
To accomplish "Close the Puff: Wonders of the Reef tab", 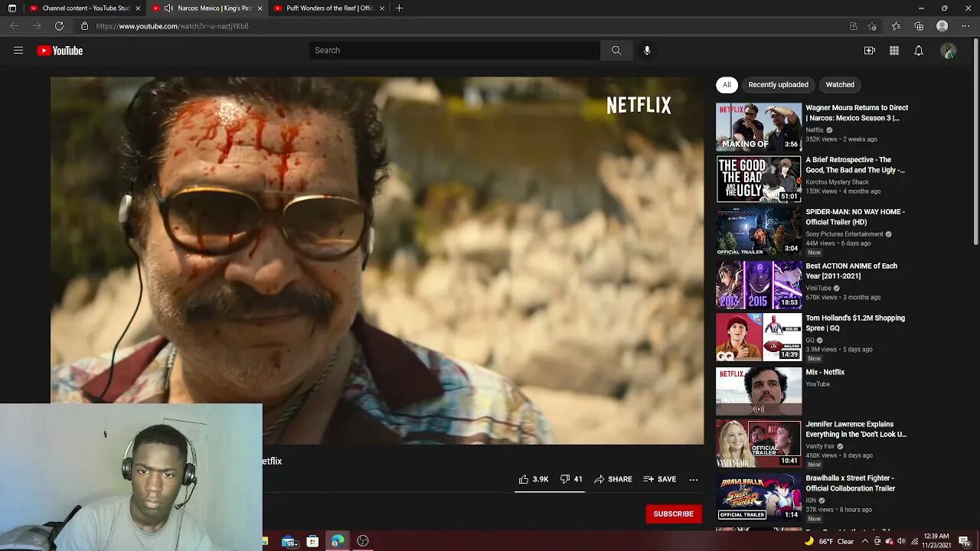I will coord(381,8).
